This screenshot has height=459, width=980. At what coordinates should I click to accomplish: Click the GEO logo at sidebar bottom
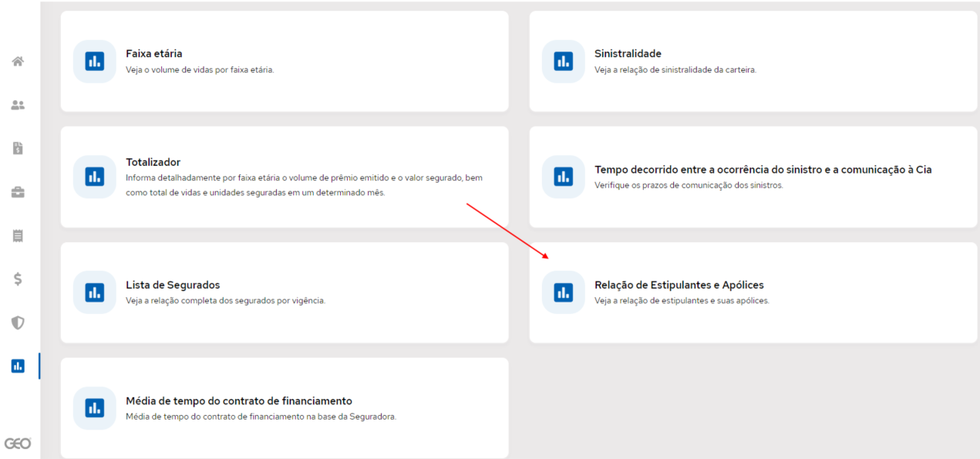point(18,444)
